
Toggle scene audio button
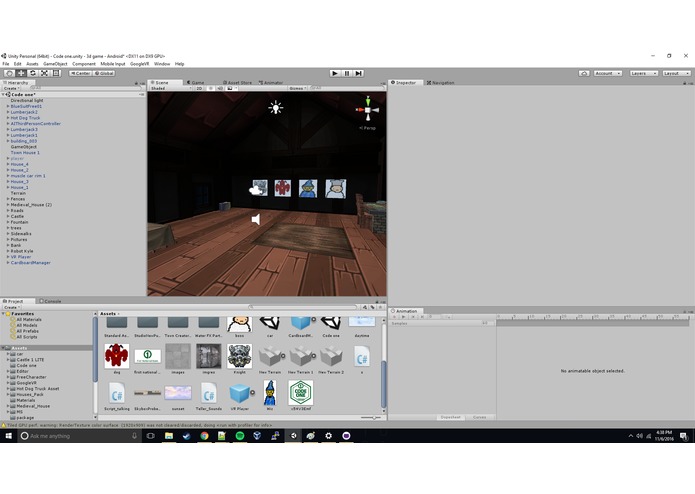[220, 88]
